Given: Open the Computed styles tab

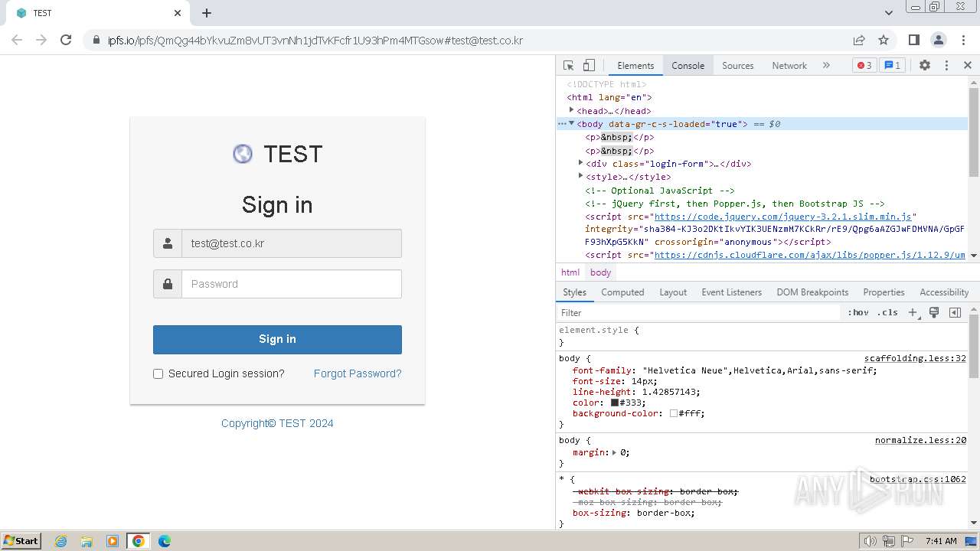Looking at the screenshot, I should coord(622,292).
